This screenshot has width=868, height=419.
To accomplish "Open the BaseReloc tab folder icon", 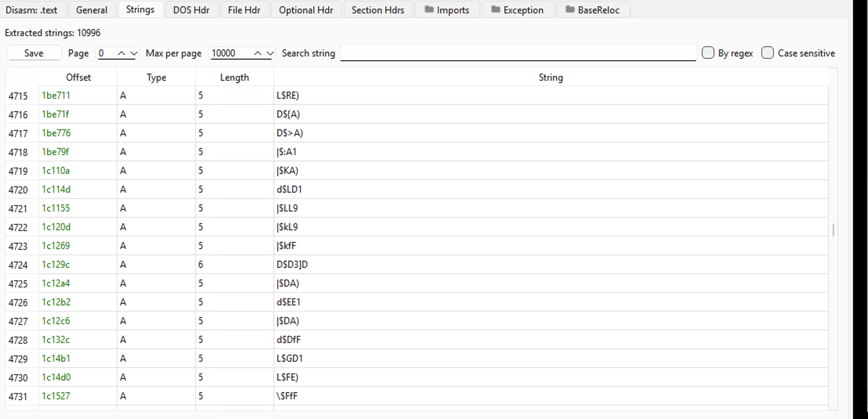I will point(570,9).
